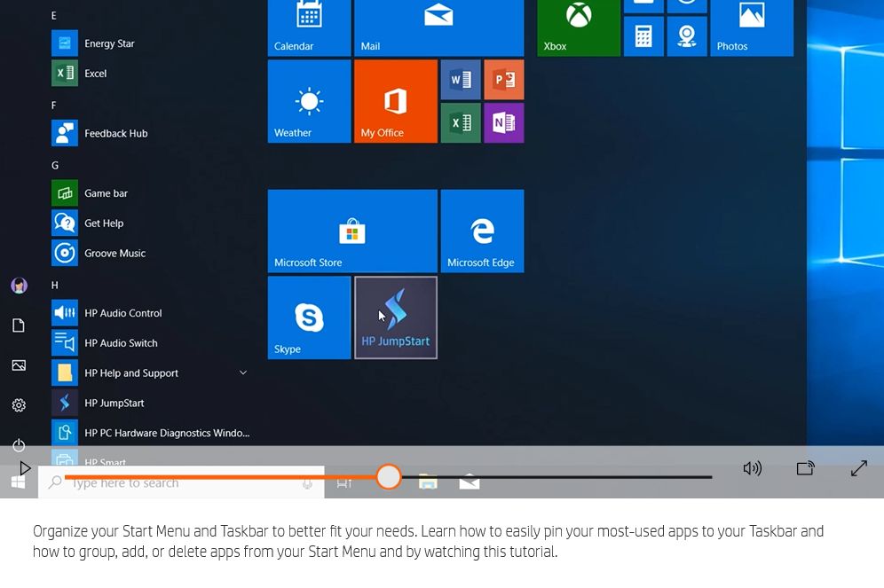Screen dimensions: 884x588
Task: Open the Camera webcam small tile
Action: [x=687, y=36]
